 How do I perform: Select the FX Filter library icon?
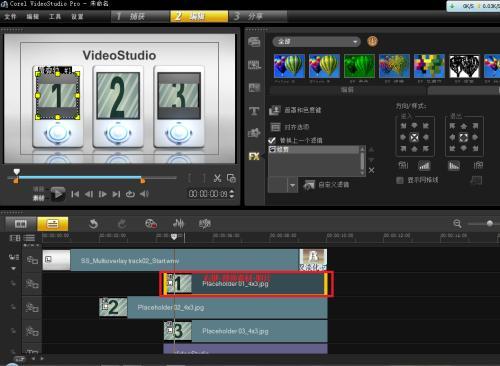point(254,156)
